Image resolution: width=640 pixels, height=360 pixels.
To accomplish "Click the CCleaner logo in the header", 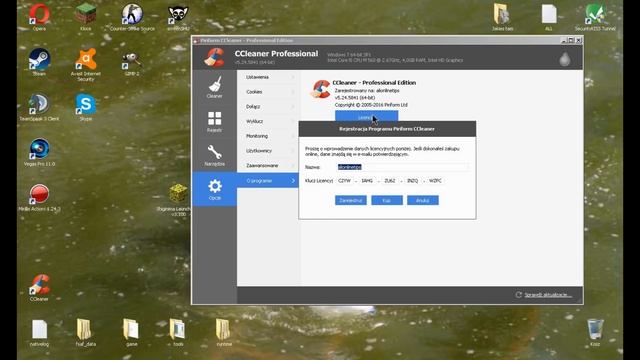I will coord(214,57).
